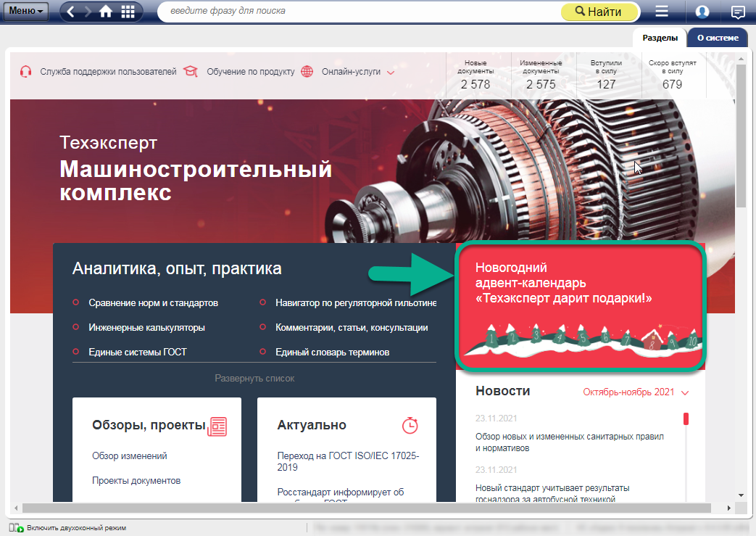The width and height of the screenshot is (756, 536).
Task: Open the products grid icon
Action: 128,12
